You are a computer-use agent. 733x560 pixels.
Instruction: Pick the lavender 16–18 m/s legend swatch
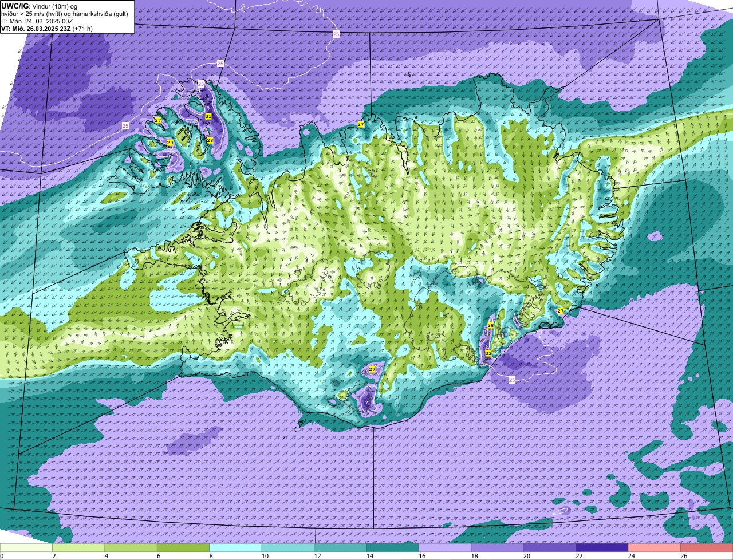(x=445, y=547)
